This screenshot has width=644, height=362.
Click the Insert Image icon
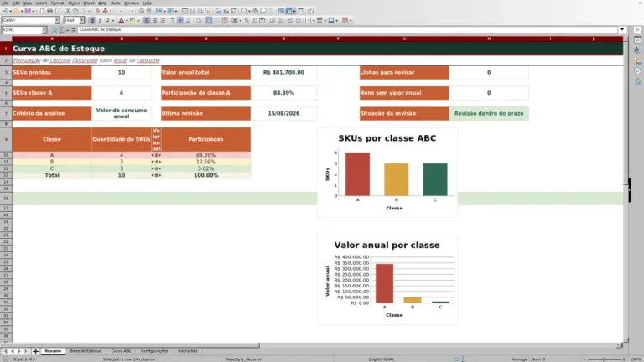click(218, 11)
